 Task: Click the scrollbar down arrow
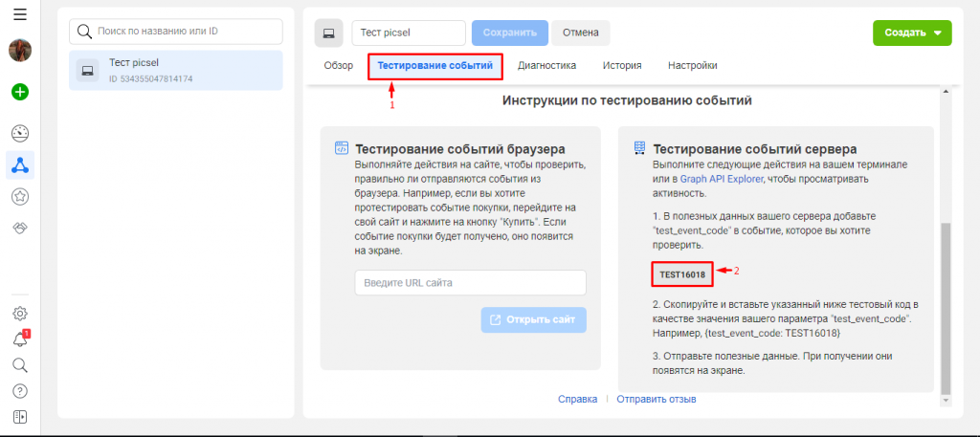945,399
